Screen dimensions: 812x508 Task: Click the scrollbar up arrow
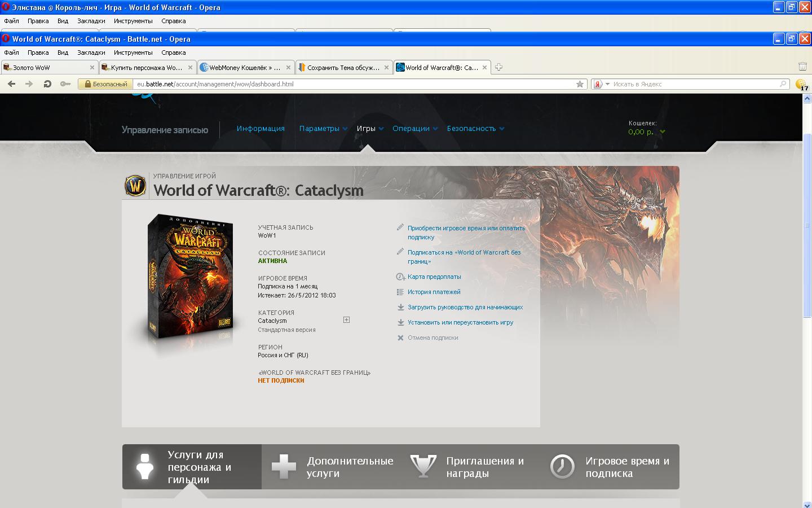pos(807,98)
